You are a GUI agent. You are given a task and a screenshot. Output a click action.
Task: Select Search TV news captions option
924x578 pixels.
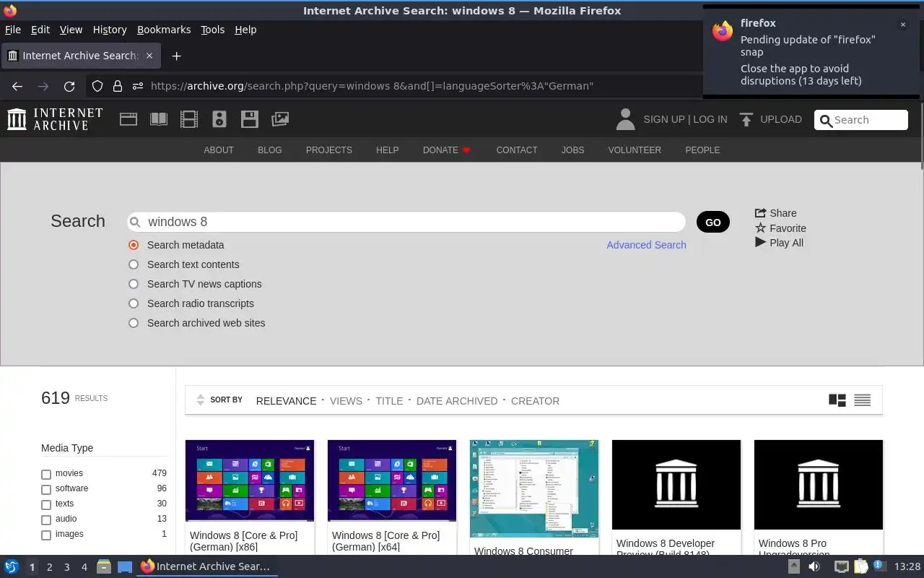[x=134, y=284]
